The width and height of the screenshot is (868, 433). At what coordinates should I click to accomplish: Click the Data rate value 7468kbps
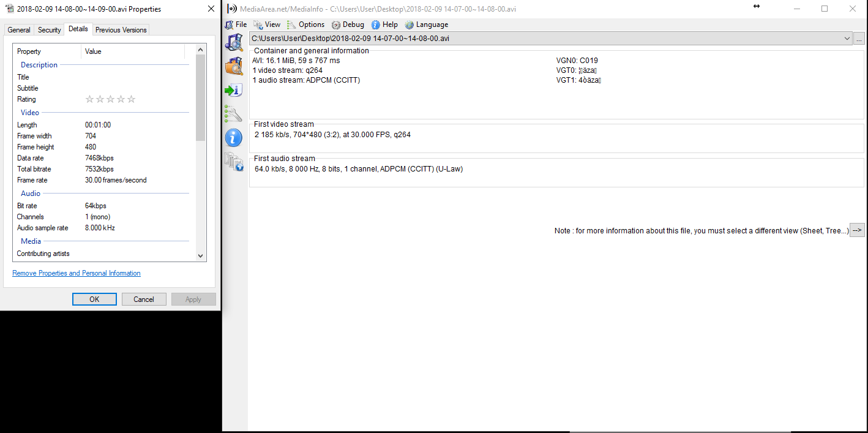tap(99, 158)
